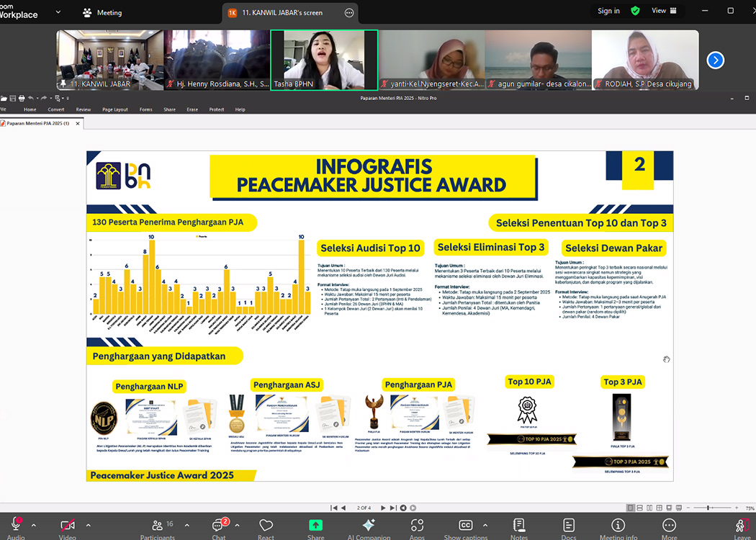Select Tasha BPHN's video thumbnail
The height and width of the screenshot is (540, 756).
pyautogui.click(x=323, y=60)
